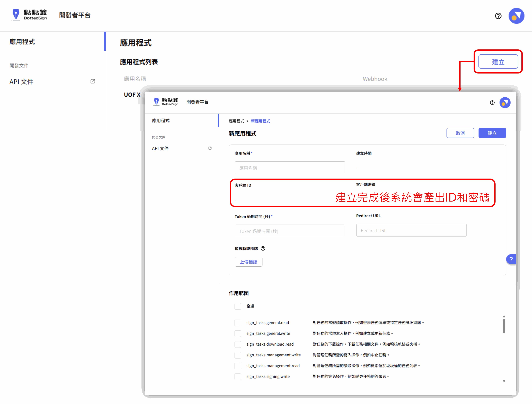Select 應用程式 in outer left sidebar
The height and width of the screenshot is (404, 532).
(x=22, y=42)
